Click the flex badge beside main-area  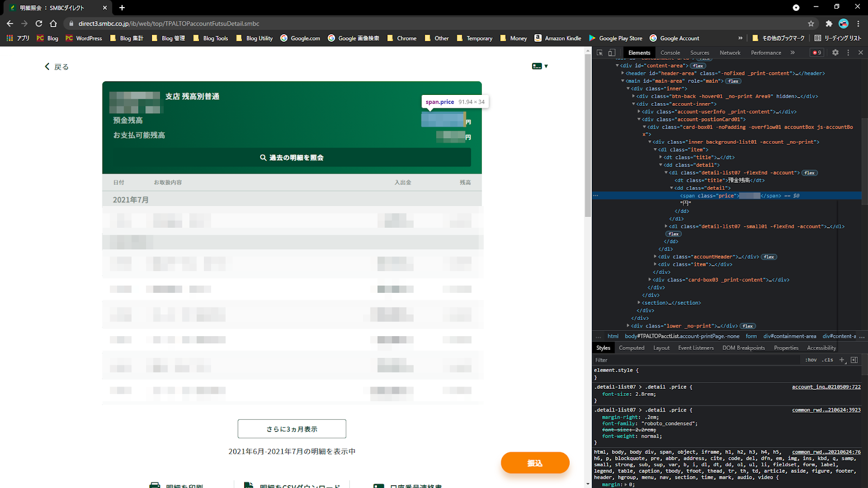pos(733,81)
